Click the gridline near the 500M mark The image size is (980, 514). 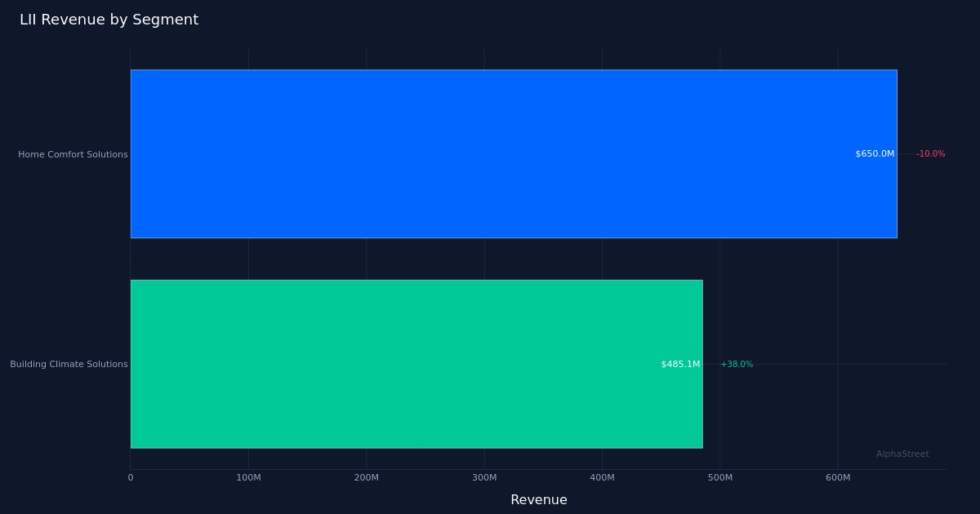pos(721,261)
